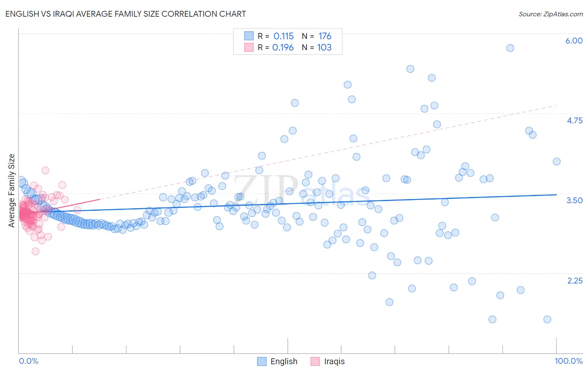Click the 3.50 y-axis label
The width and height of the screenshot is (588, 373).
coord(575,200)
